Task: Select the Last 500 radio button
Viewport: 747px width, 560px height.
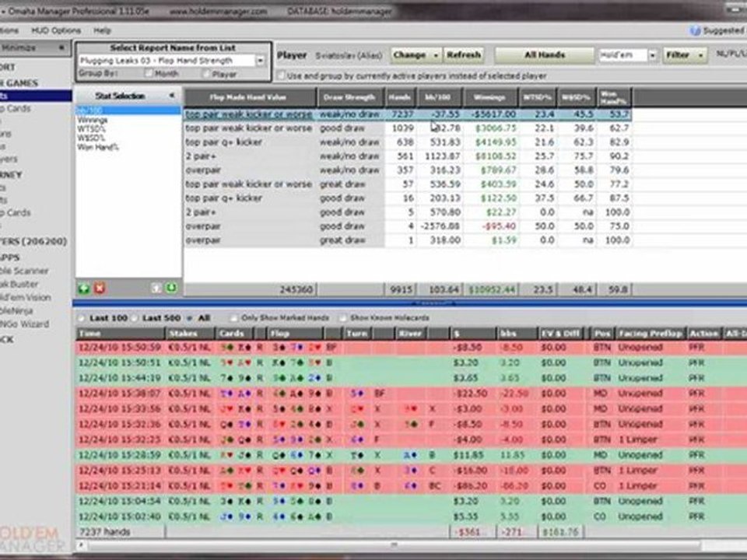Action: coord(135,318)
